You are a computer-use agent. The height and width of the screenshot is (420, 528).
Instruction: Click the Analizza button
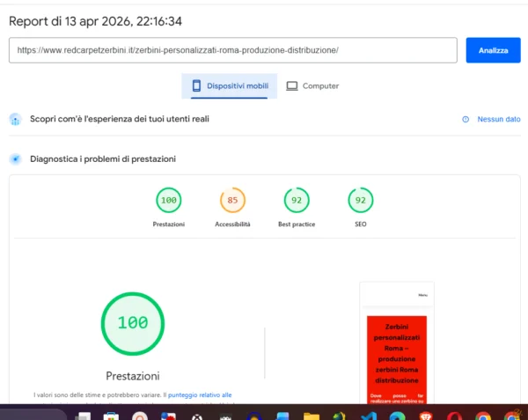493,50
